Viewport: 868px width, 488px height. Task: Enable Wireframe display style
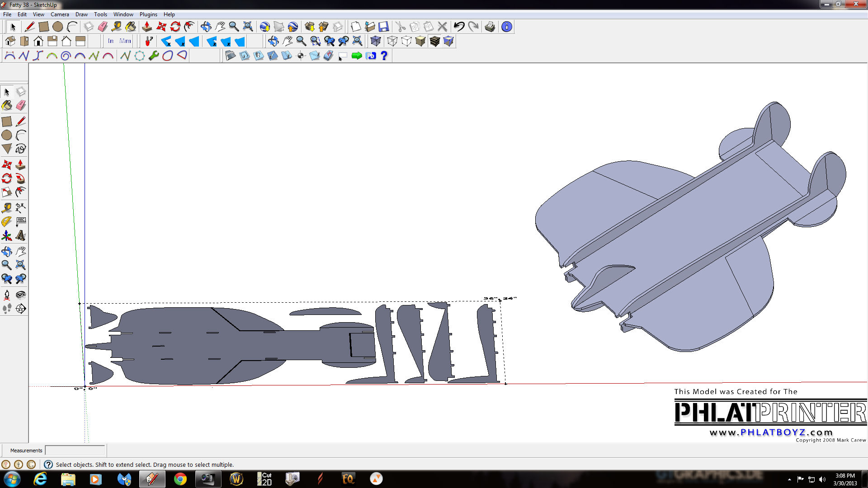click(x=392, y=41)
